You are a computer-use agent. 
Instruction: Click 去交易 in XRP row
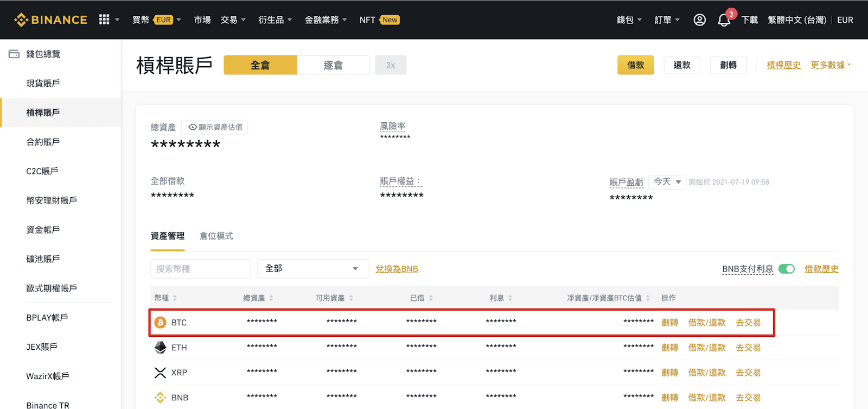(748, 373)
